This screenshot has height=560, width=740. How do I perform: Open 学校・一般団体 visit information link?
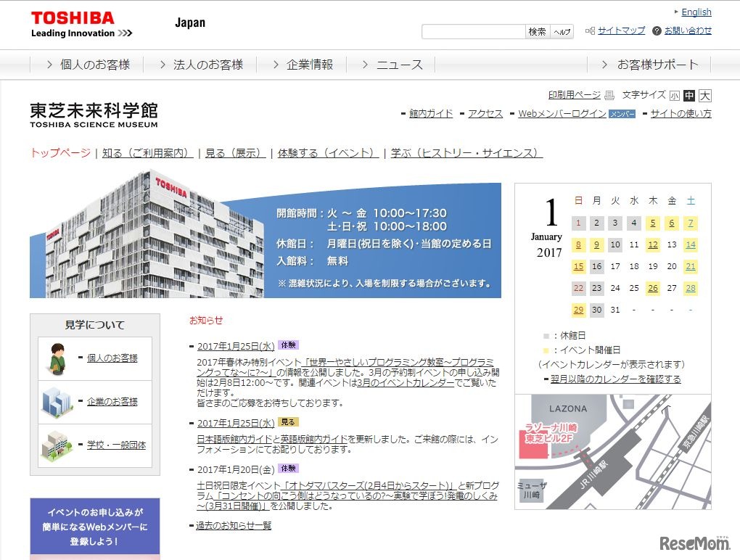[117, 445]
